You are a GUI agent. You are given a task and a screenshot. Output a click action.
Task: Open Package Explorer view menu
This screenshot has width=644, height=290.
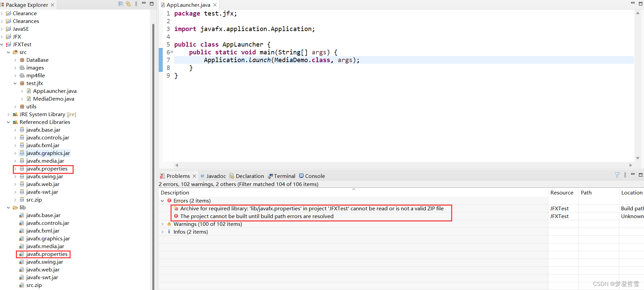tap(136, 4)
